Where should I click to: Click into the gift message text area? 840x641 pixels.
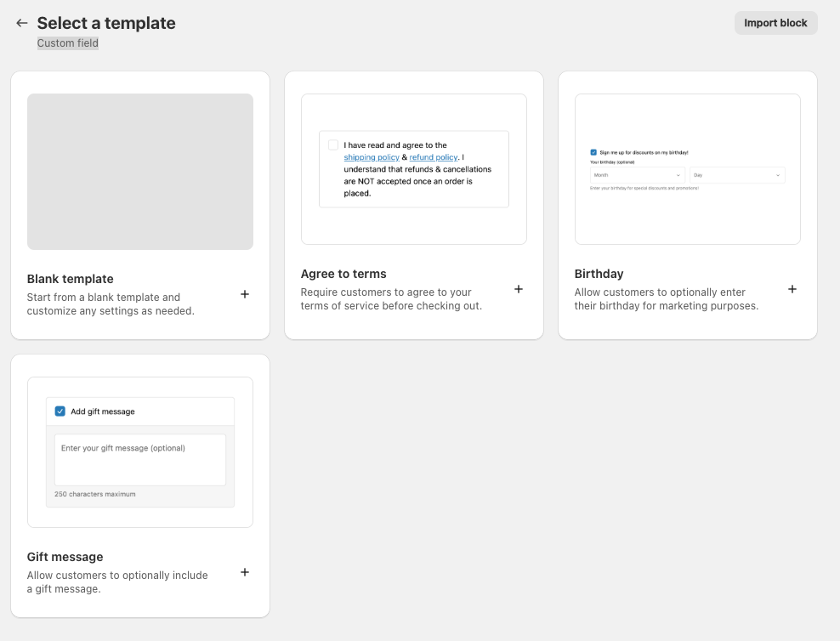tap(140, 460)
